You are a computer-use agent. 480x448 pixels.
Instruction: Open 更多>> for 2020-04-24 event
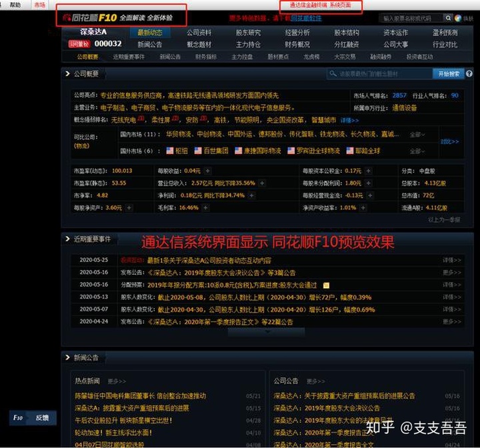click(452, 322)
